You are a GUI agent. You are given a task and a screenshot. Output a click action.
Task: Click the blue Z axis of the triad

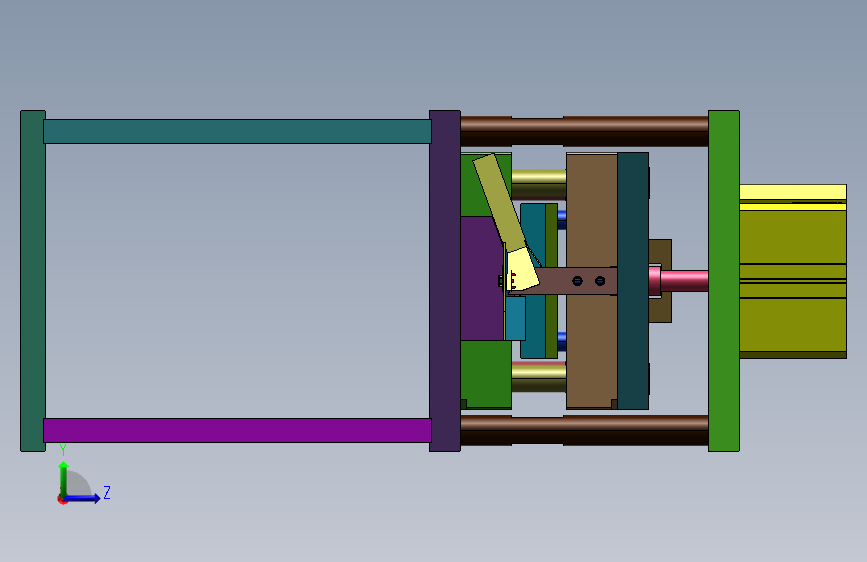coord(83,498)
